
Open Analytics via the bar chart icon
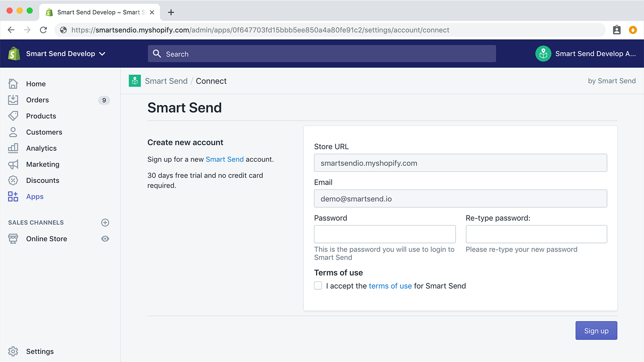[12, 148]
